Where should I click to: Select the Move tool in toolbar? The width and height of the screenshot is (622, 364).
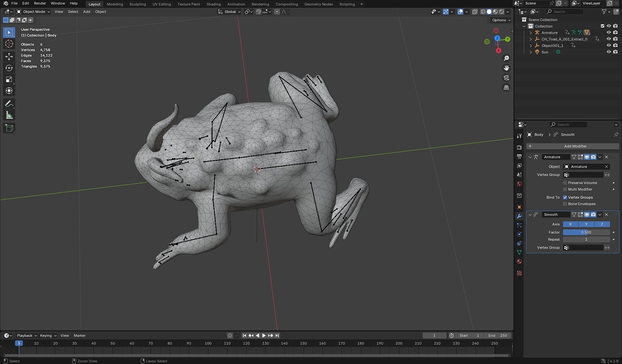click(x=9, y=56)
